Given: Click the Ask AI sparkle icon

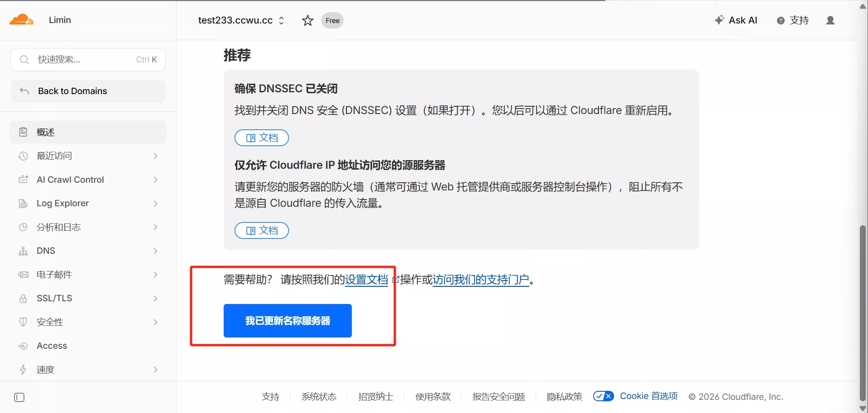Looking at the screenshot, I should (x=719, y=20).
